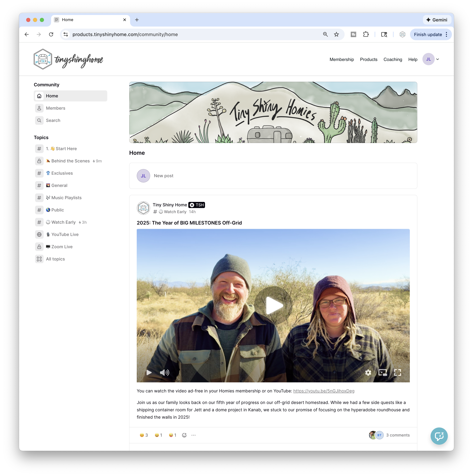Screen dimensions: 473x476
Task: Open browser extensions puzzle icon
Action: [x=366, y=35]
